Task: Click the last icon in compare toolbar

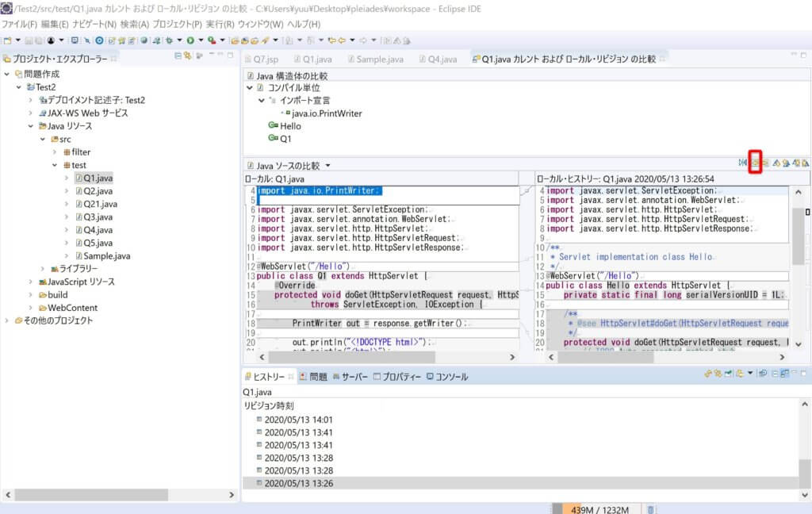Action: pyautogui.click(x=806, y=163)
